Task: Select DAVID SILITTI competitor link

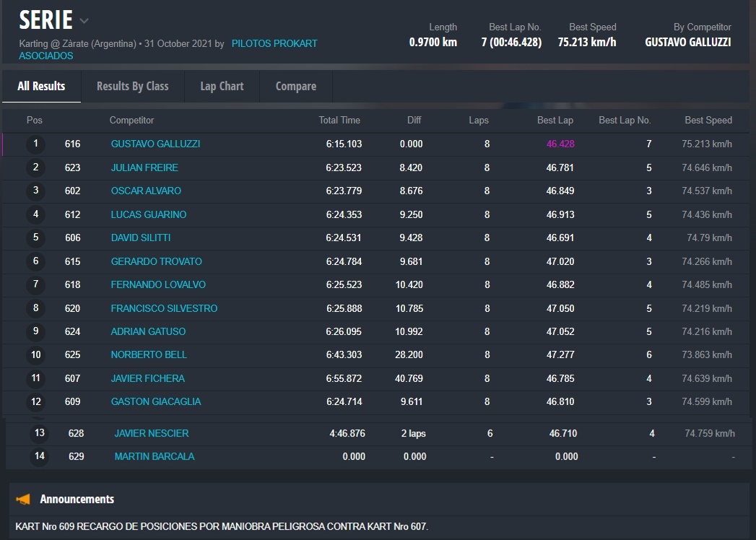Action: 141,238
